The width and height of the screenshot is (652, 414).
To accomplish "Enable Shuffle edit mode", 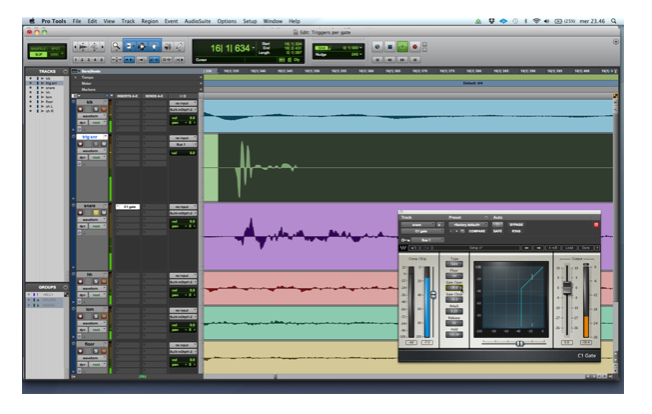I will [39, 49].
